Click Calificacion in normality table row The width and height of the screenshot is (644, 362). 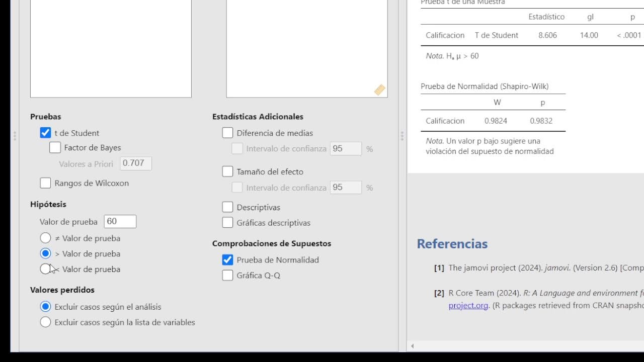pyautogui.click(x=445, y=121)
